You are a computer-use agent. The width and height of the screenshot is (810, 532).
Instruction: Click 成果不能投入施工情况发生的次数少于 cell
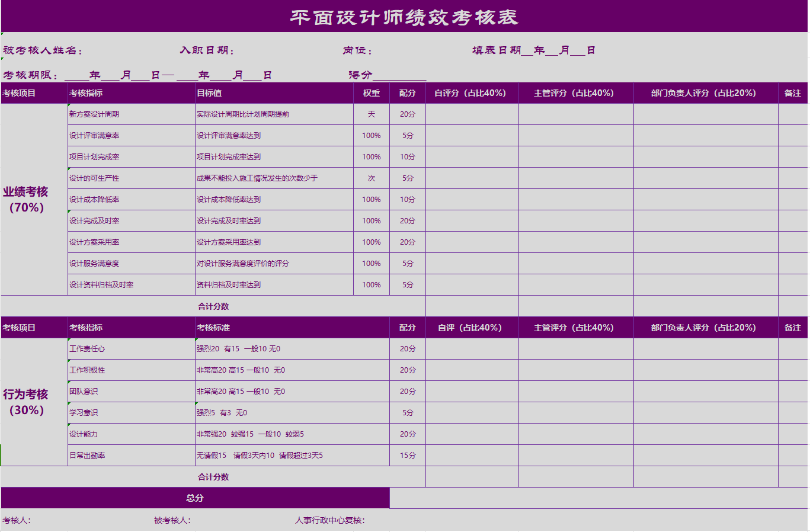[x=274, y=178]
